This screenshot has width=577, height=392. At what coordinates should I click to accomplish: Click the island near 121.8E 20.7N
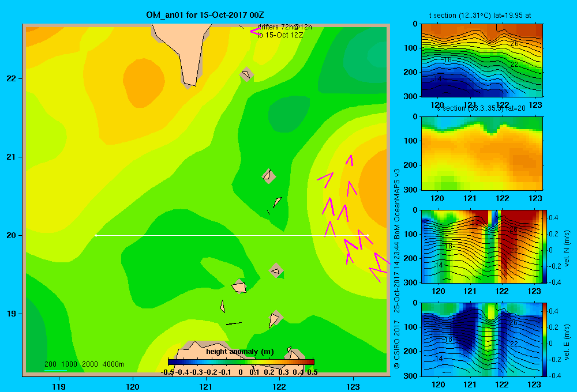coord(269,176)
